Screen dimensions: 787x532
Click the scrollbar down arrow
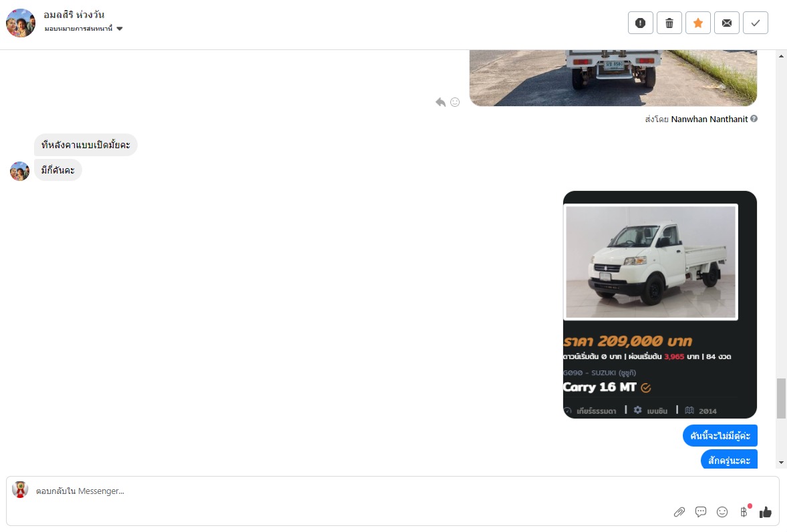tap(781, 463)
